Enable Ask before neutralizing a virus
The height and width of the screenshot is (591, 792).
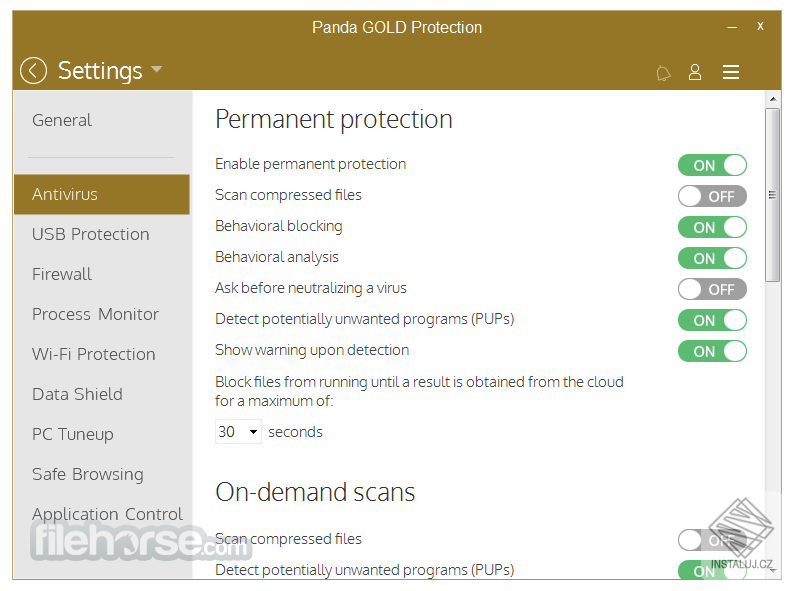[712, 289]
